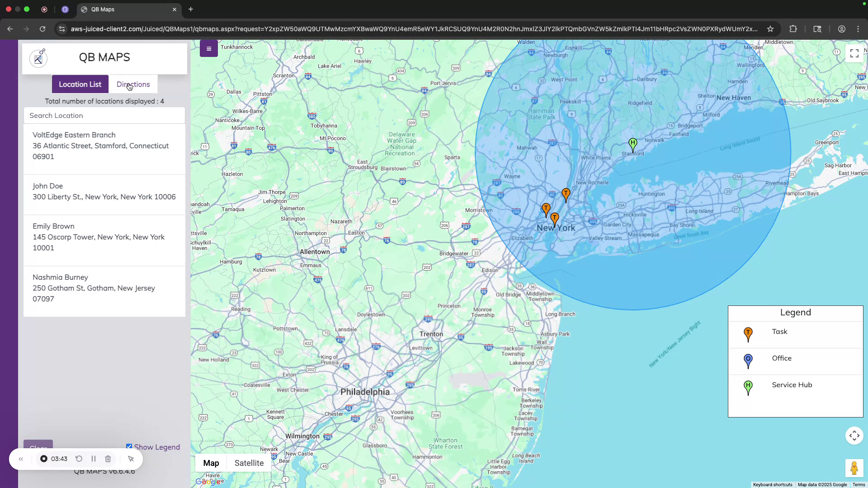Click the pan control arrows icon
Screen dimensions: 868x488
tap(854, 436)
